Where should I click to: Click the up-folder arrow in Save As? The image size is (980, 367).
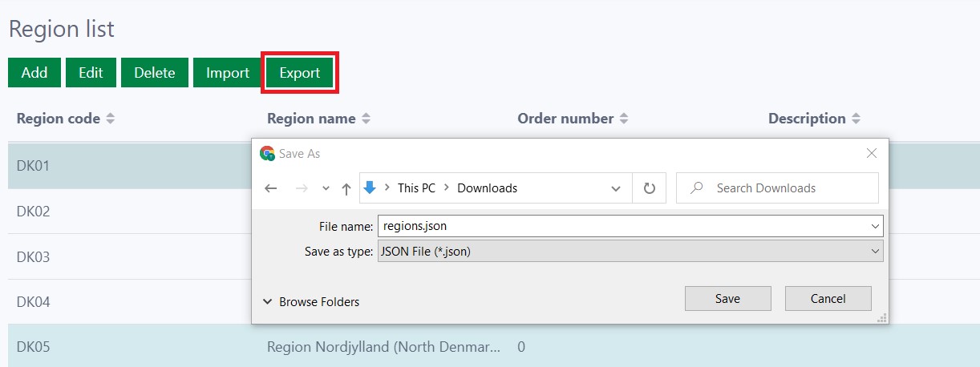346,188
